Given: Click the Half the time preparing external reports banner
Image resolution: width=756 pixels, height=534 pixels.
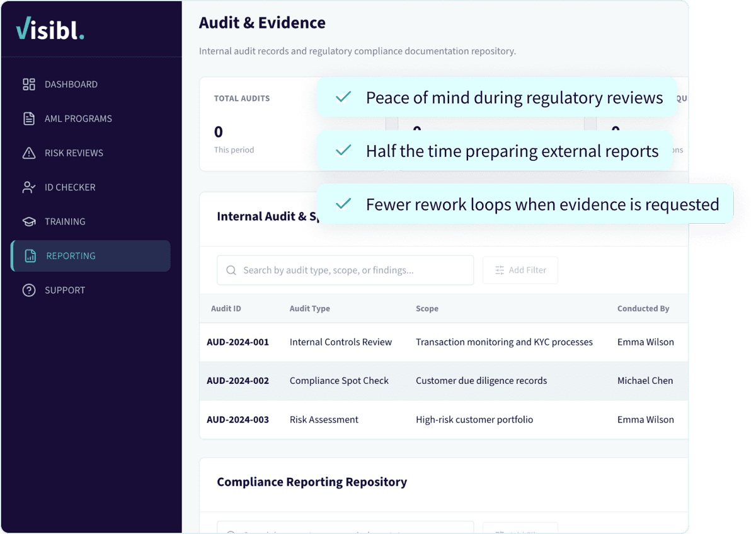Looking at the screenshot, I should 495,151.
